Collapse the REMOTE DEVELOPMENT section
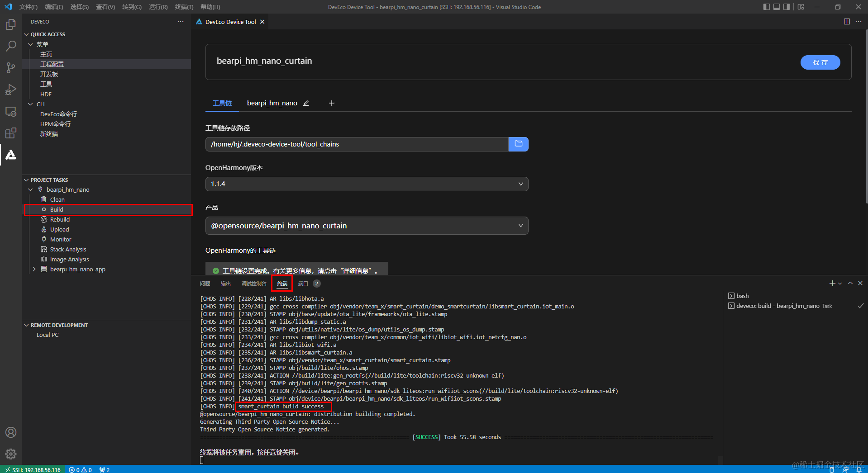This screenshot has width=868, height=473. 26,325
